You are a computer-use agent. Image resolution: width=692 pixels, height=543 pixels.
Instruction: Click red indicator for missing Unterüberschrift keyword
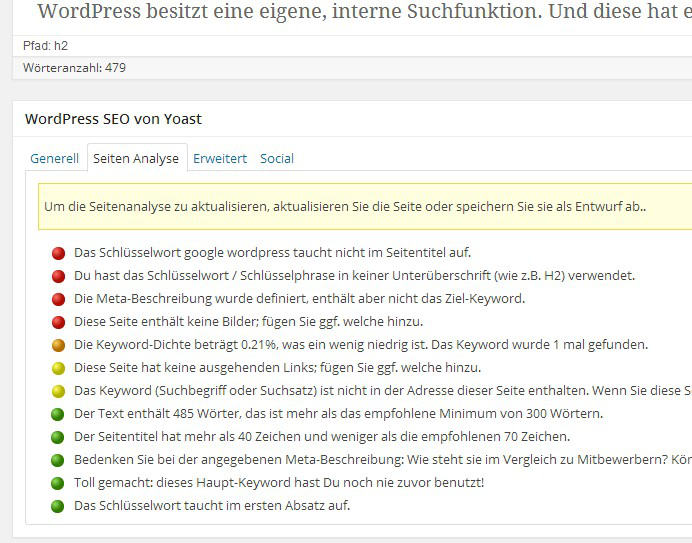point(58,276)
